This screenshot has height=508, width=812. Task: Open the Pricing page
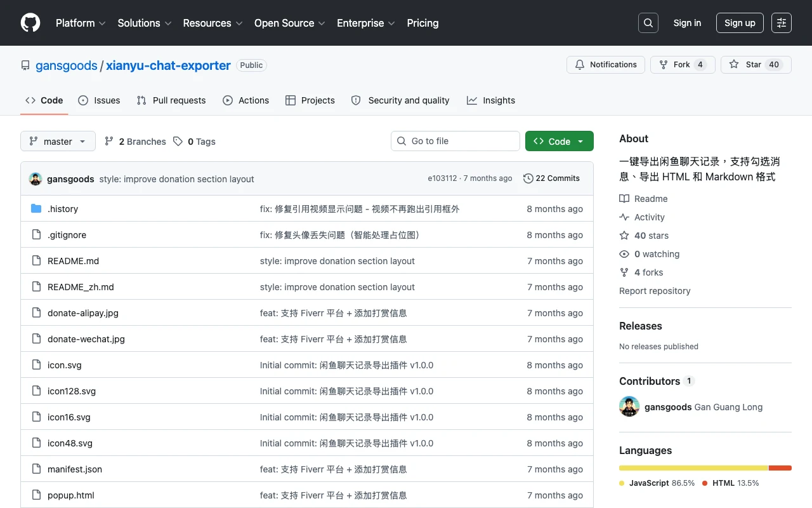(422, 23)
